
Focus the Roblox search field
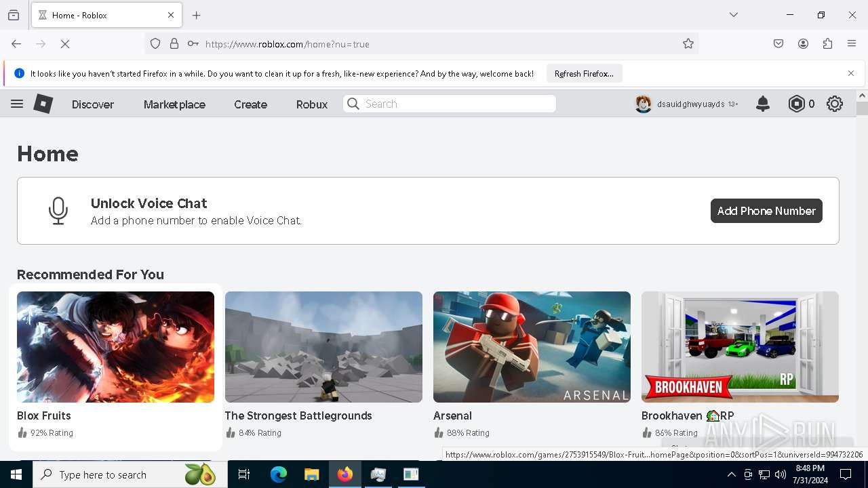450,104
